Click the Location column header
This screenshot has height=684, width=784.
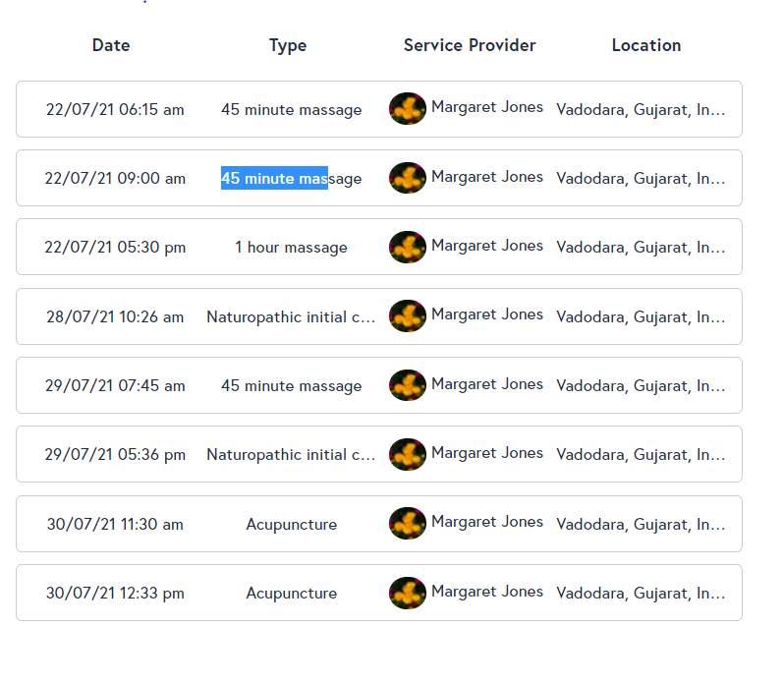point(645,45)
